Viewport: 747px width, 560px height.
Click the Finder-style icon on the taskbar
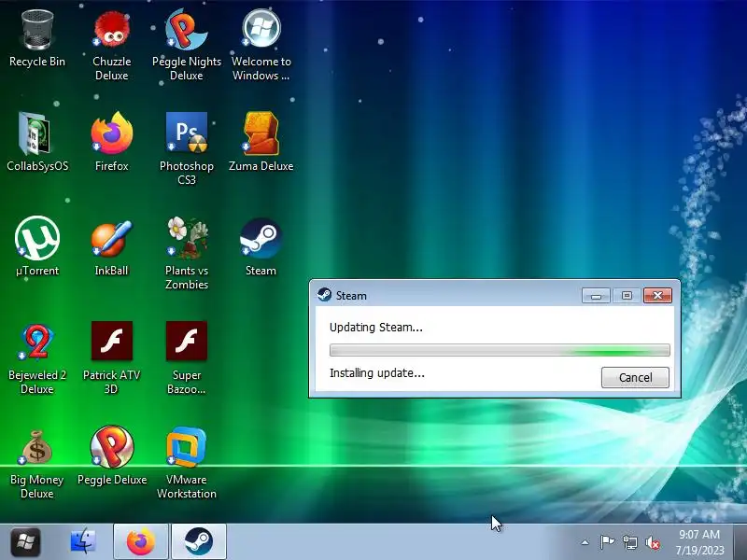[x=83, y=542]
